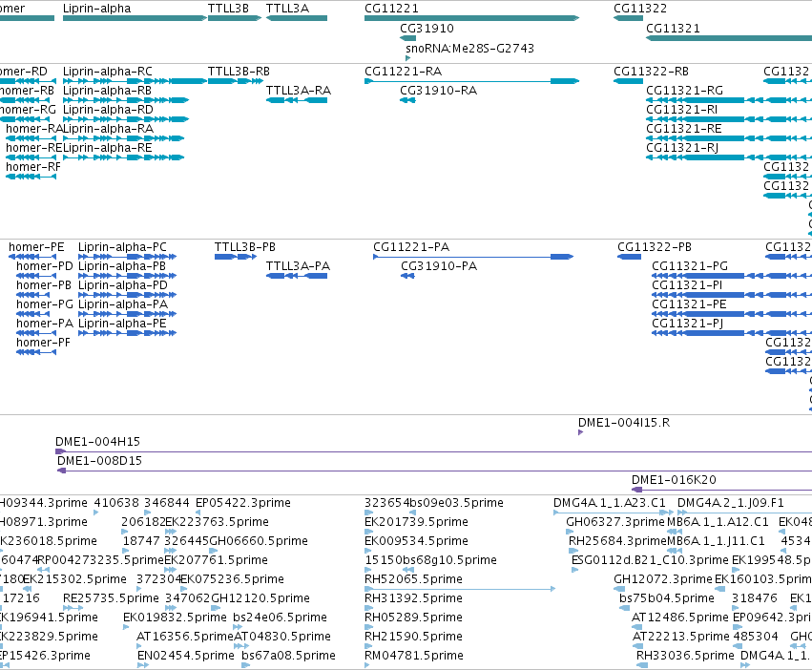The height and width of the screenshot is (670, 812).
Task: Select transcript TTLL3A-RA
Action: [297, 100]
